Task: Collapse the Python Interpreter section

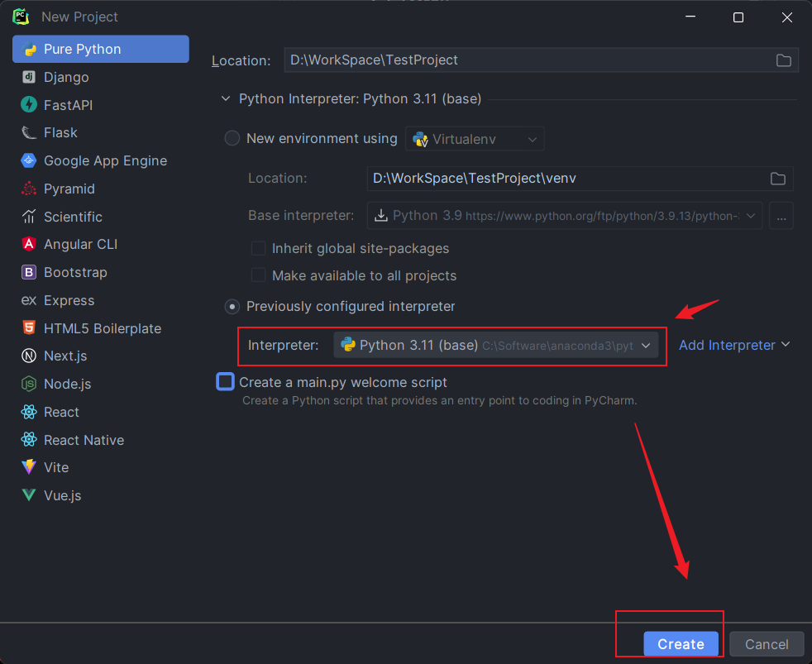Action: 226,98
